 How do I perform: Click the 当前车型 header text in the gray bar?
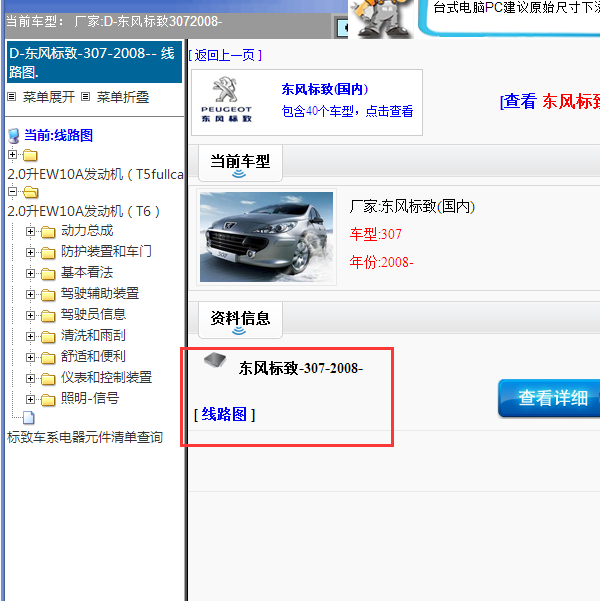pos(114,21)
